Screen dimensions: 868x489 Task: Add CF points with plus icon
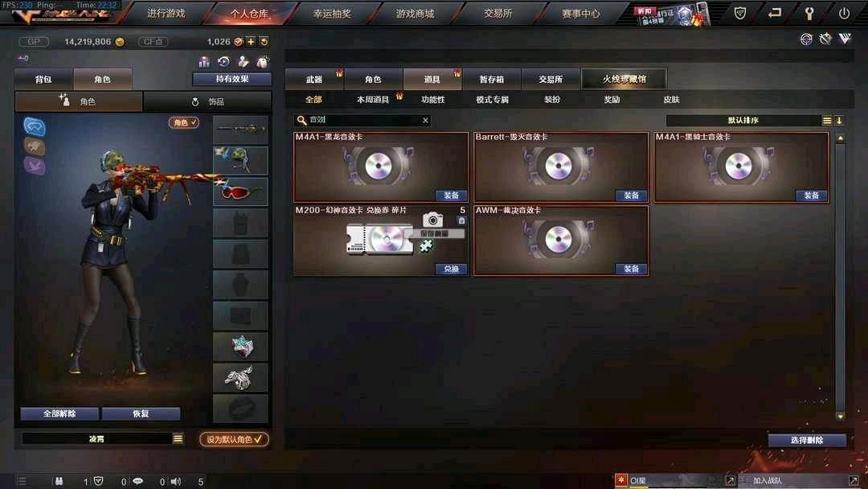(251, 42)
